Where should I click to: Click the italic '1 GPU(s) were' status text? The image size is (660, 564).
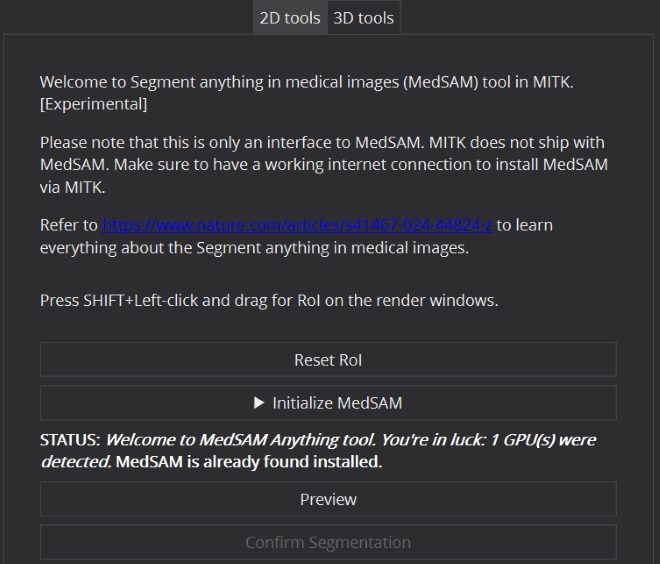[543, 440]
